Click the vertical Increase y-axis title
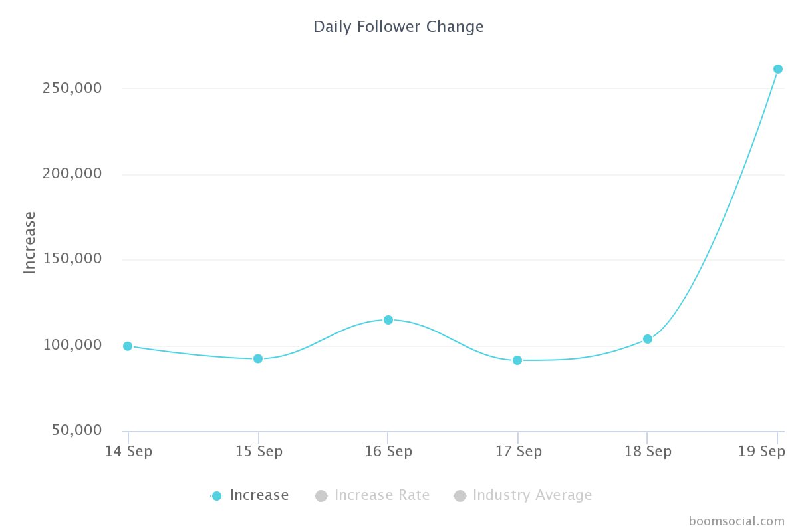798x532 pixels. [x=29, y=242]
